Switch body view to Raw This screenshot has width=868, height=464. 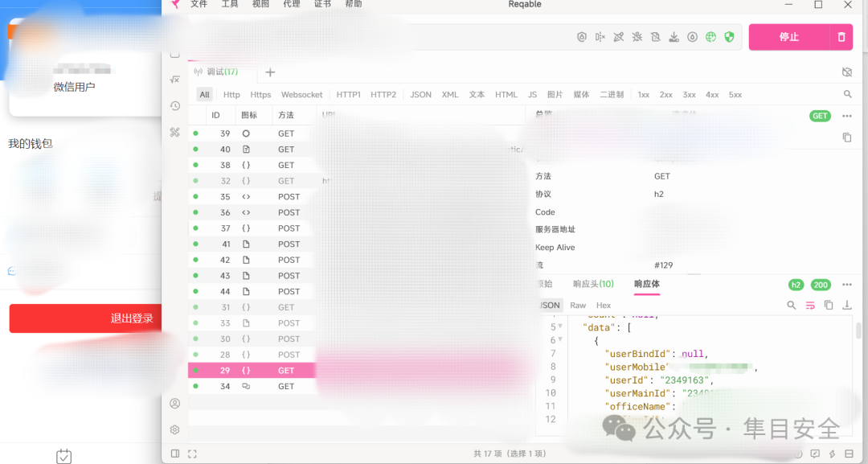point(578,305)
